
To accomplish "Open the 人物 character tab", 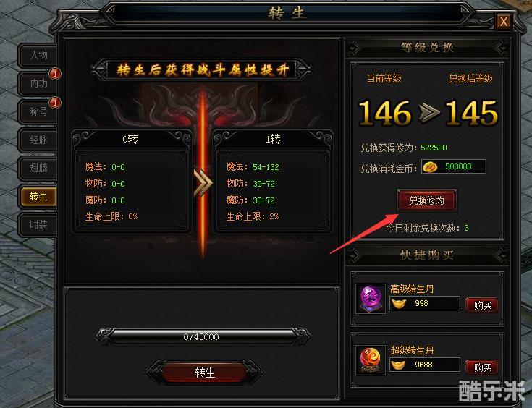I will pyautogui.click(x=38, y=55).
